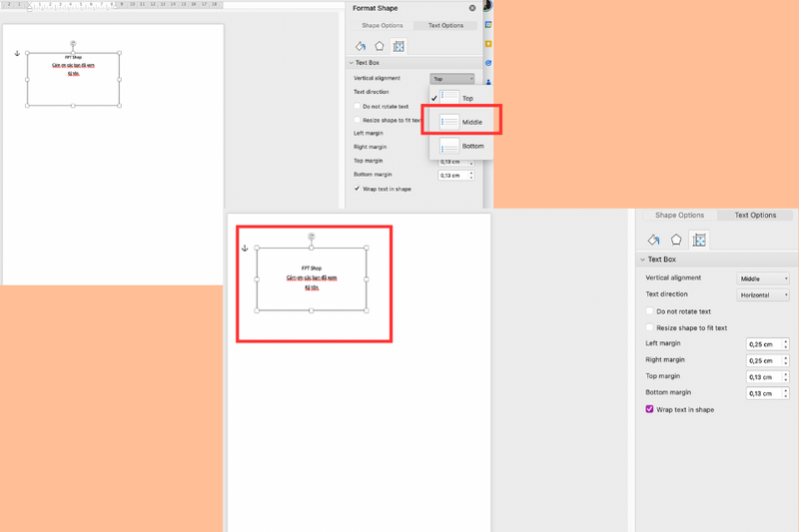Viewport: 799px width, 532px height.
Task: Click horizontal ruler above the document page
Action: [112, 5]
